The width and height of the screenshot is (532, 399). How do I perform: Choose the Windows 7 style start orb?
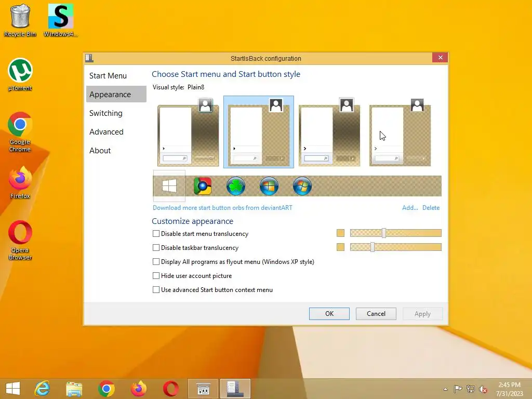(302, 186)
